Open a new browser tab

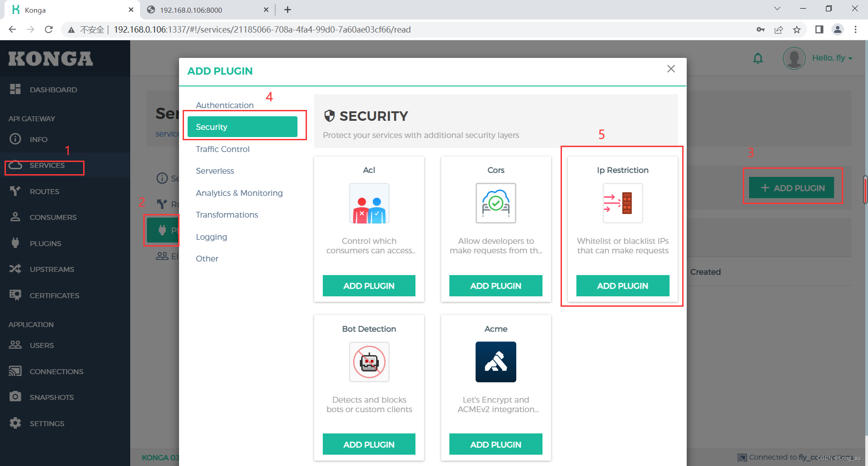tap(288, 10)
